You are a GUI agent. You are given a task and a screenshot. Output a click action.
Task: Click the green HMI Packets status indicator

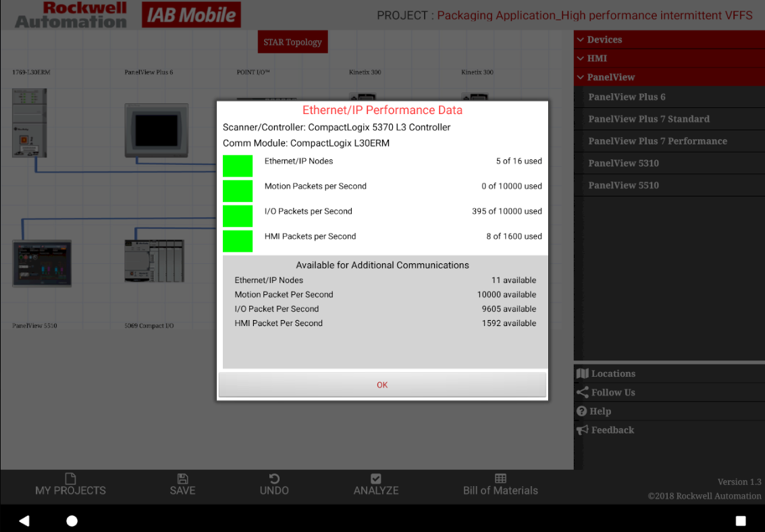coord(238,241)
